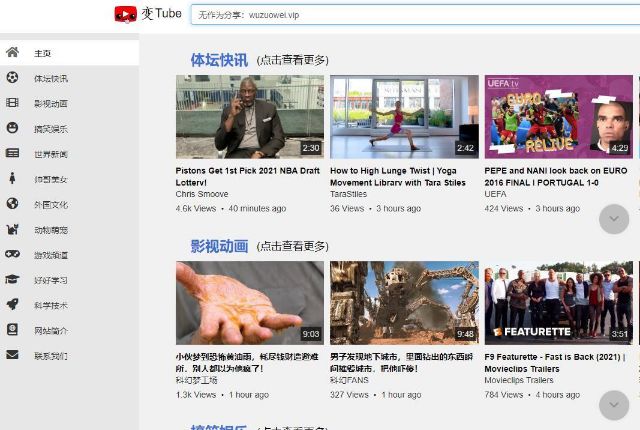Open the yoga High Lunge Twist thumbnail
This screenshot has width=640, height=430.
(x=404, y=117)
